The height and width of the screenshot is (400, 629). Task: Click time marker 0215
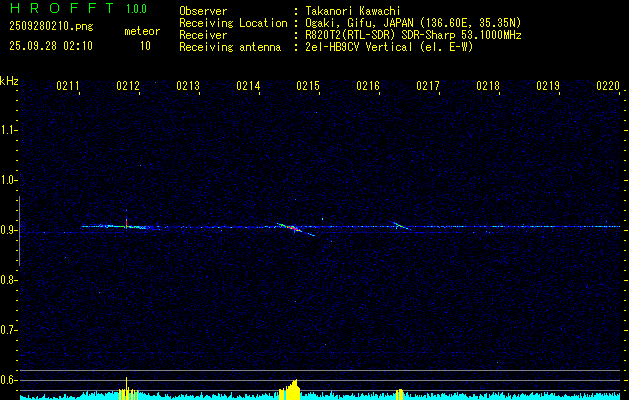point(308,86)
